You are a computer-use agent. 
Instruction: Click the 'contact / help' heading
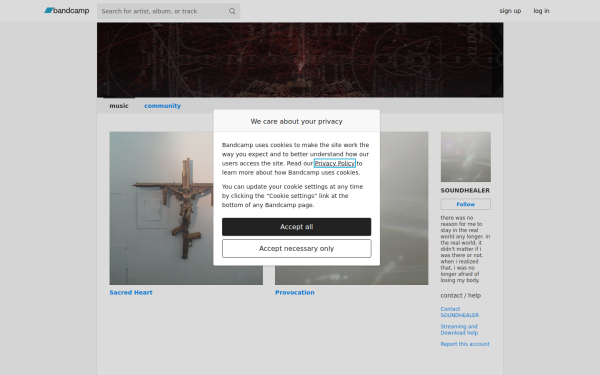[461, 295]
